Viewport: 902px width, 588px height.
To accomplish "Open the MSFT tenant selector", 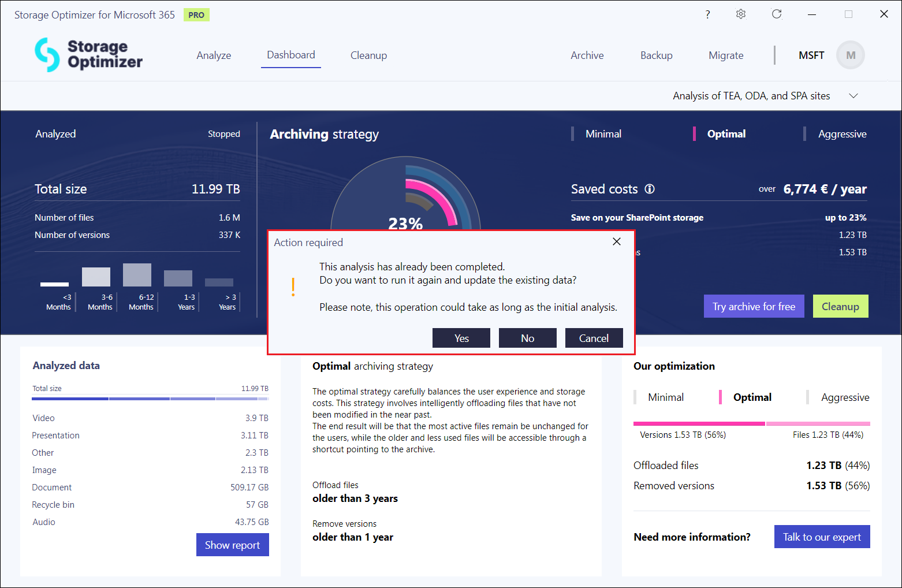I will click(811, 55).
